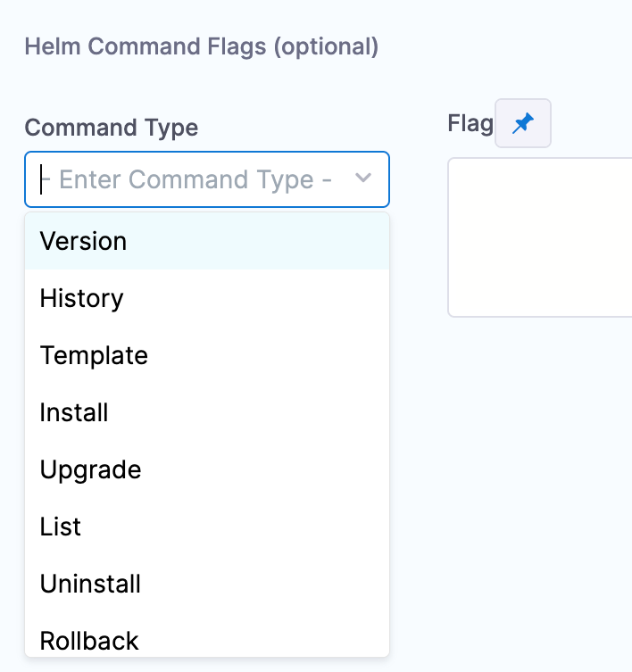Pick Template in the dropdown list
This screenshot has height=672, width=632.
click(x=94, y=355)
